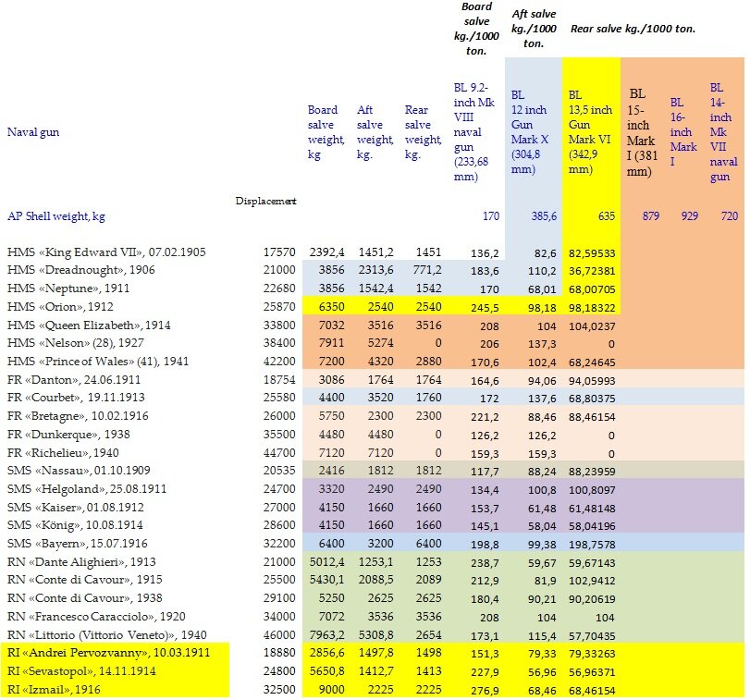Screen dimensions: 750x700
Task: Click the 'Displacement' column header
Action: 265,201
